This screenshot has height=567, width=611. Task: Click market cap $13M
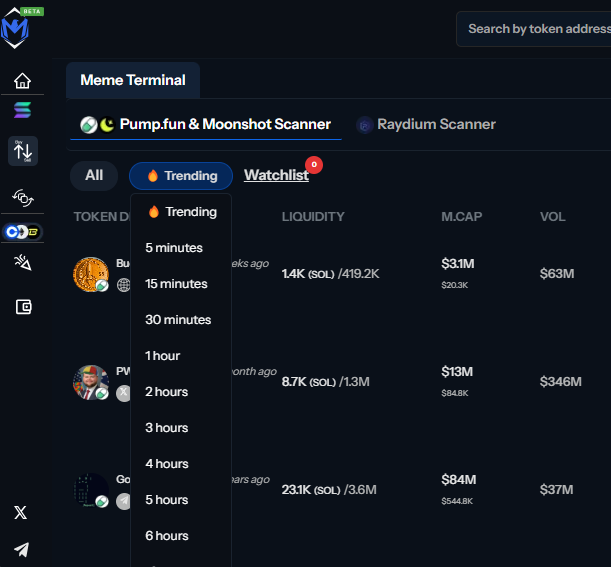click(457, 372)
